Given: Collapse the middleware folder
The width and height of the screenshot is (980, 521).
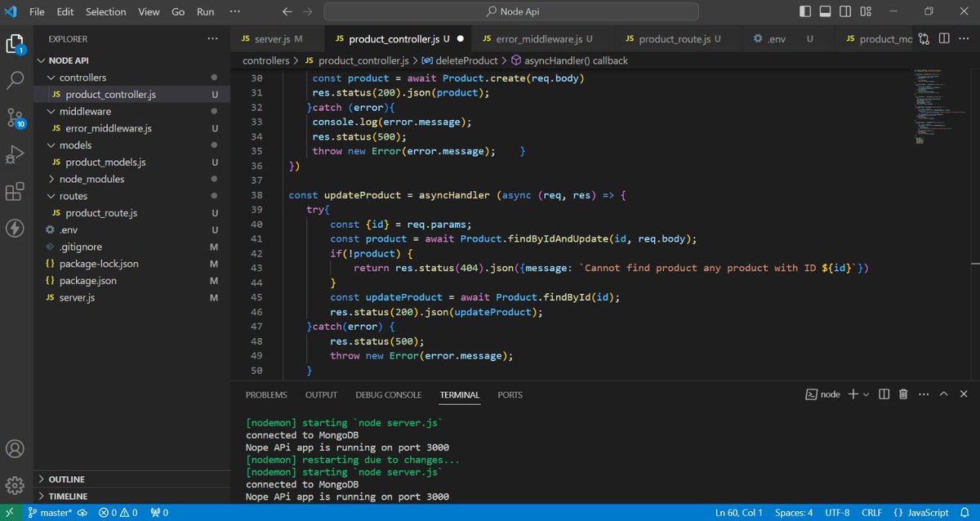Looking at the screenshot, I should pyautogui.click(x=131, y=111).
